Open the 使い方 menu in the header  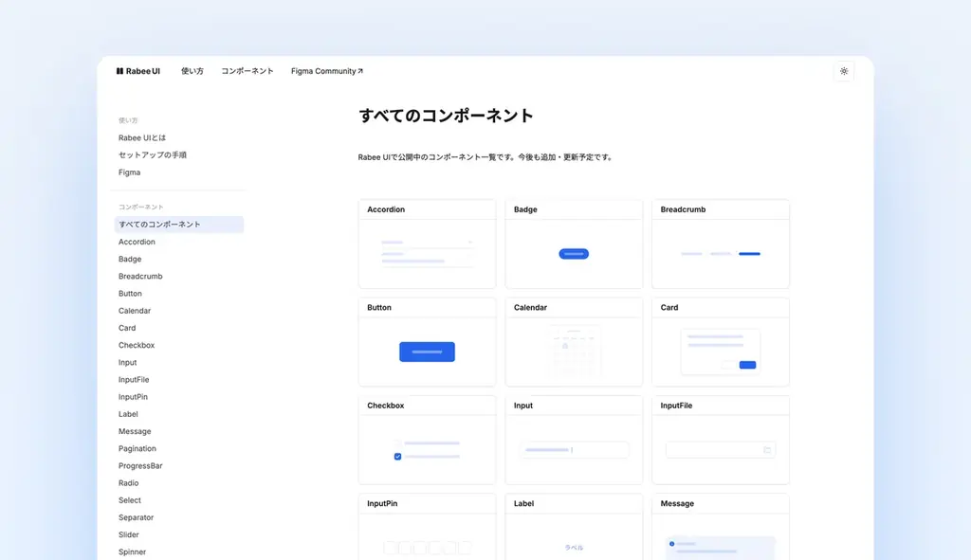pos(192,70)
